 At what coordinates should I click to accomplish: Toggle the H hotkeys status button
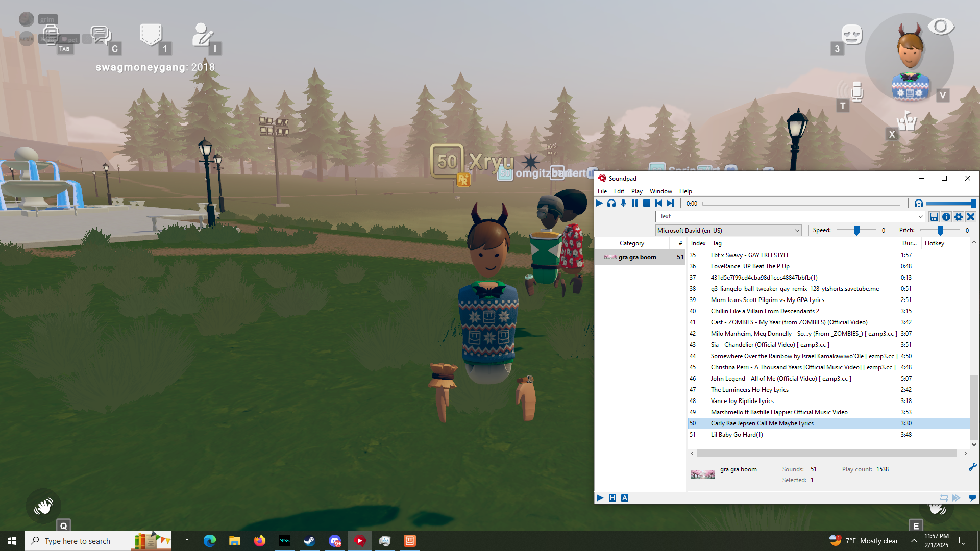point(612,498)
